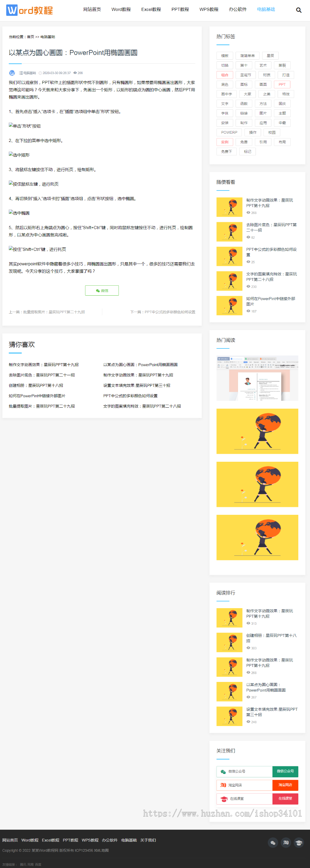Image resolution: width=310 pixels, height=868 pixels.
Task: Open PPT教程 in top navigation
Action: point(180,10)
